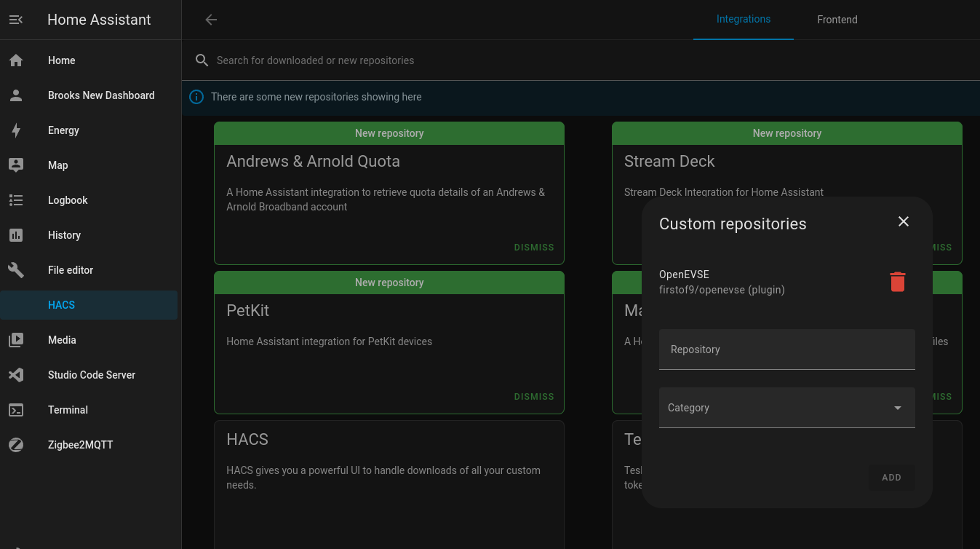Click the search magnifier icon
Screen dimensions: 980x549
202,60
